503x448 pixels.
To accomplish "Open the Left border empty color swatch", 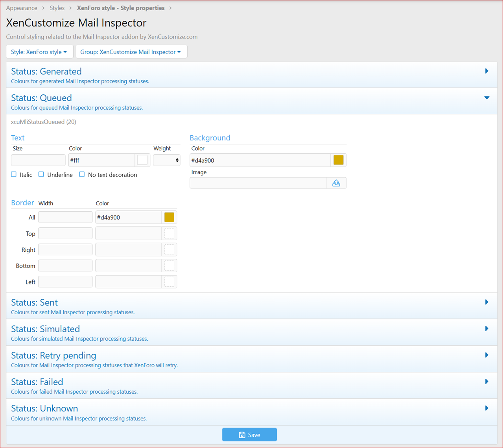I will [169, 282].
